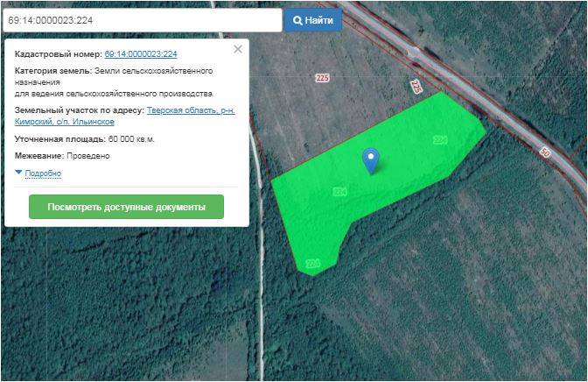This screenshot has height=382, width=588.
Task: Expand the Подробно details section
Action: (43, 173)
